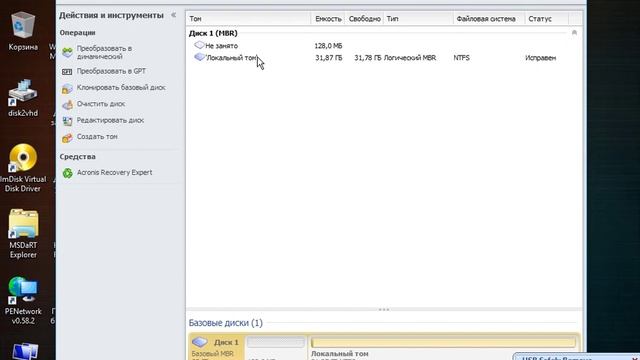
Task: Click the clone basic disk icon
Action: coord(67,88)
